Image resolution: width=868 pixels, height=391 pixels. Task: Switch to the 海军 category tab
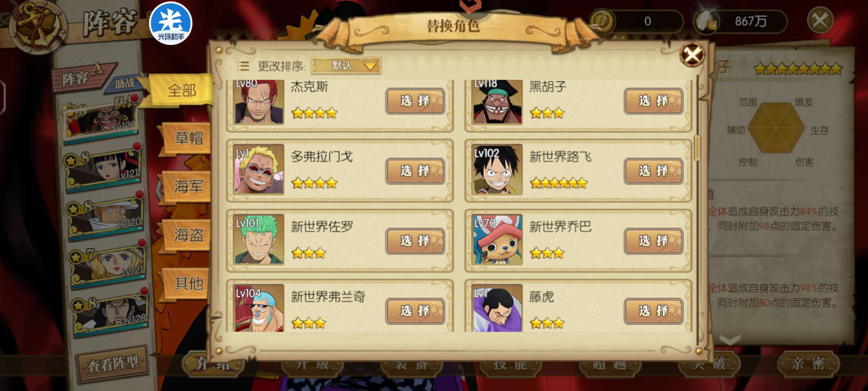pos(188,186)
